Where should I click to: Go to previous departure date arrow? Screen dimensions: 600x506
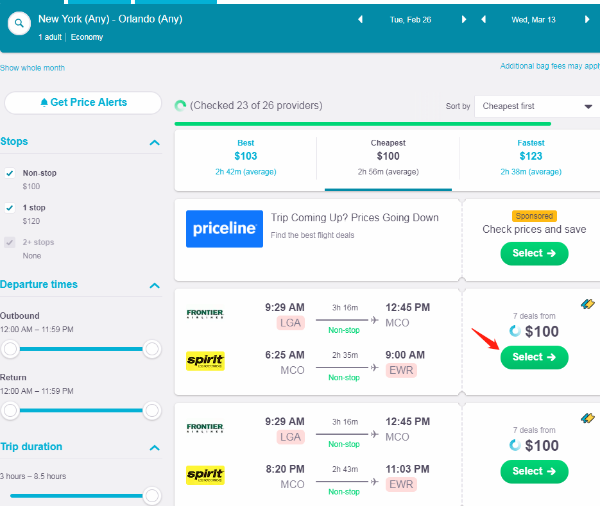click(x=360, y=20)
